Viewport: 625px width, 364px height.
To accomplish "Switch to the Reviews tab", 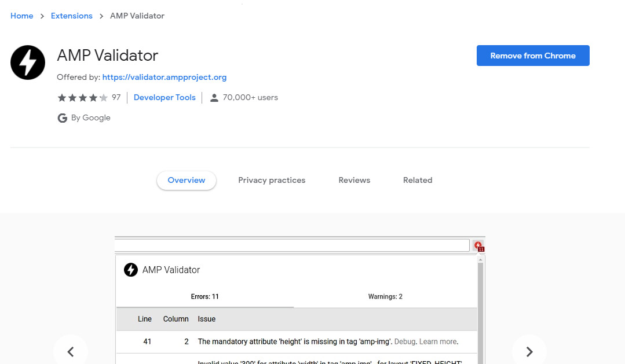I will (x=354, y=181).
